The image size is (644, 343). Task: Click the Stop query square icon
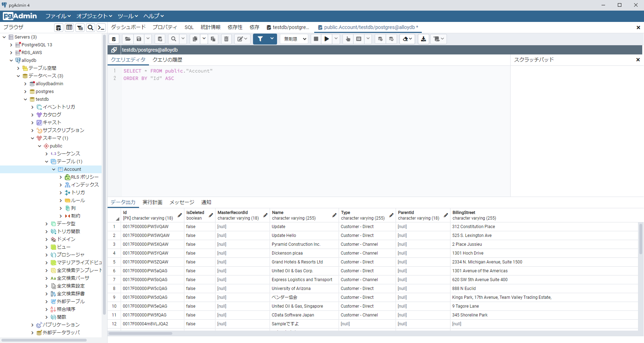tap(316, 39)
